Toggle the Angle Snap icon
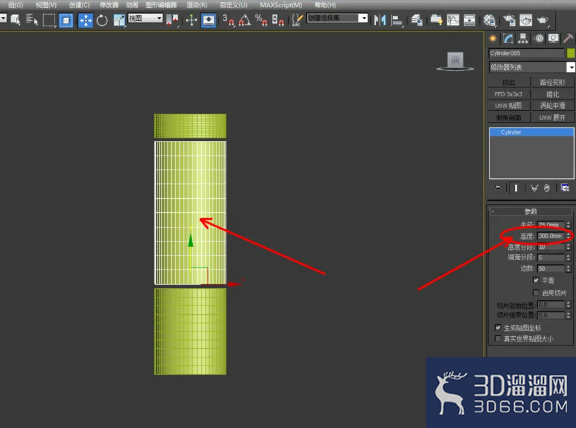The width and height of the screenshot is (576, 428). 245,20
